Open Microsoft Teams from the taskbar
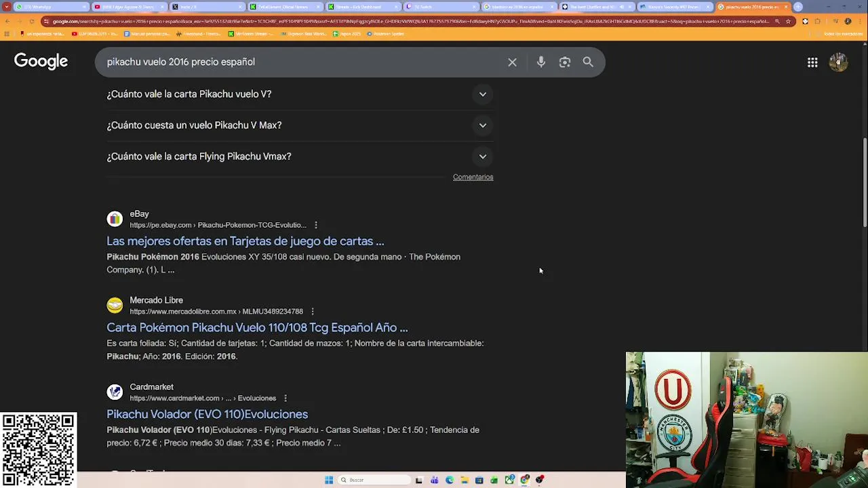The image size is (868, 488). point(435,480)
